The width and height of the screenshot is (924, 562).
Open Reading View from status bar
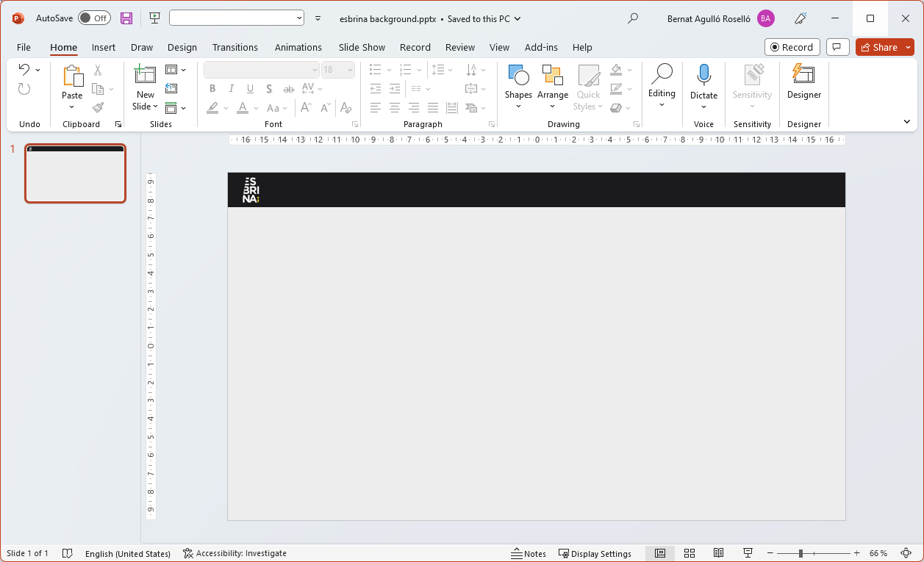(718, 553)
